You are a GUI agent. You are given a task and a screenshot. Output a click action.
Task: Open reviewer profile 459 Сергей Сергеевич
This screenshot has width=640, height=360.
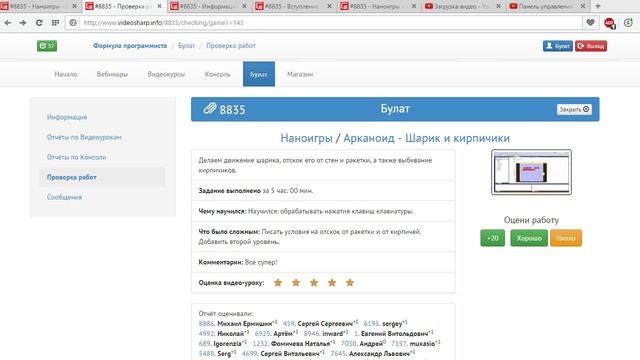click(320, 324)
